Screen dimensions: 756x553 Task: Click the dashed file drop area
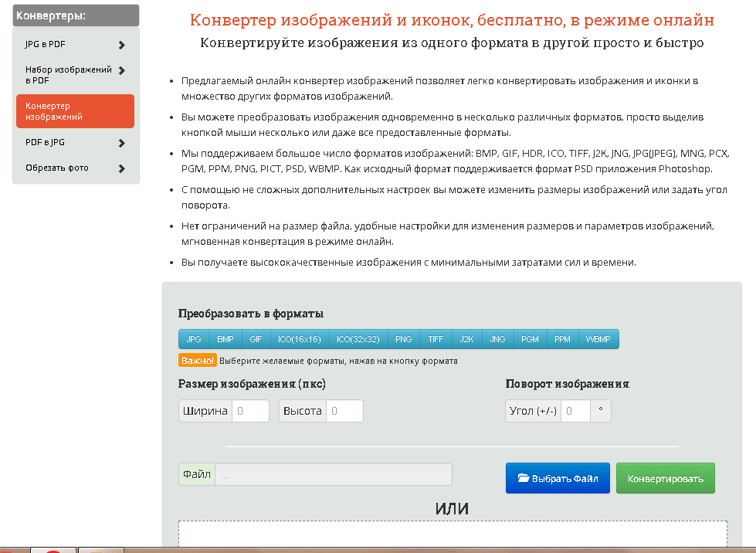(x=453, y=533)
